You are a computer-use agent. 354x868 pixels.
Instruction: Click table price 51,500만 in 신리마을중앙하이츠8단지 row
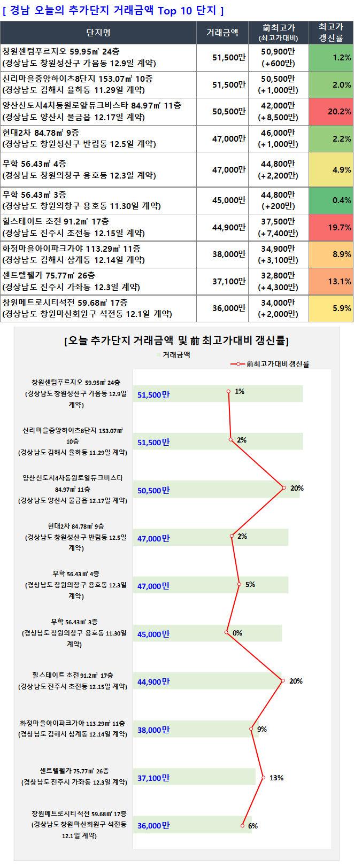click(229, 85)
